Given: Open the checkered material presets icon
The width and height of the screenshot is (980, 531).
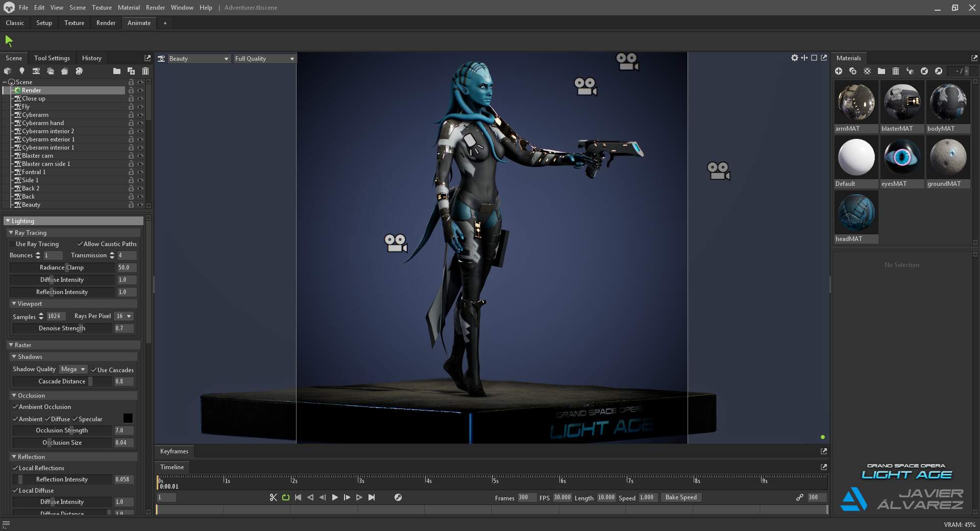Looking at the screenshot, I should tap(867, 71).
